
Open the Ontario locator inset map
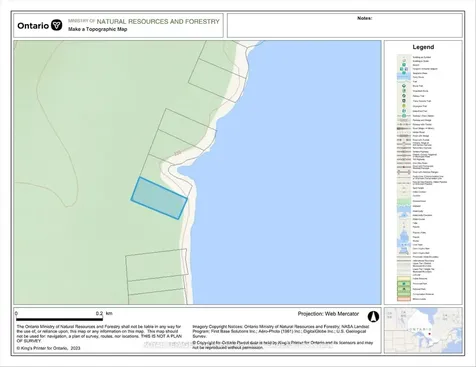[x=423, y=330]
